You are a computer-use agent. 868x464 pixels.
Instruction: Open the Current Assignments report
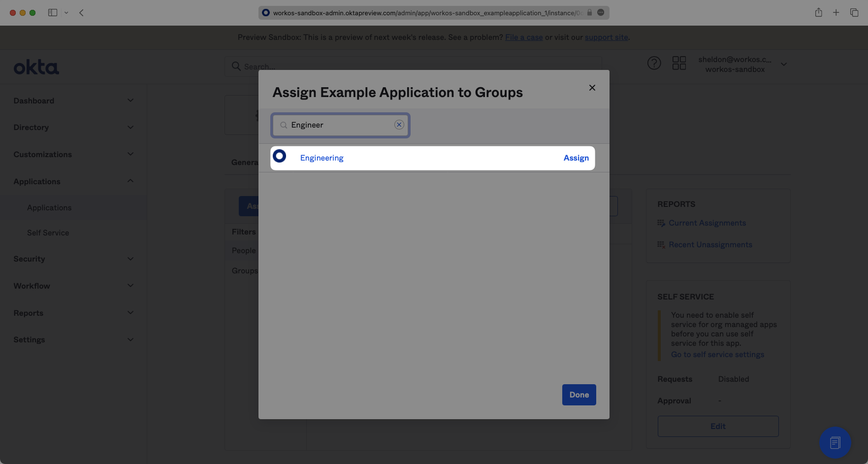(707, 223)
